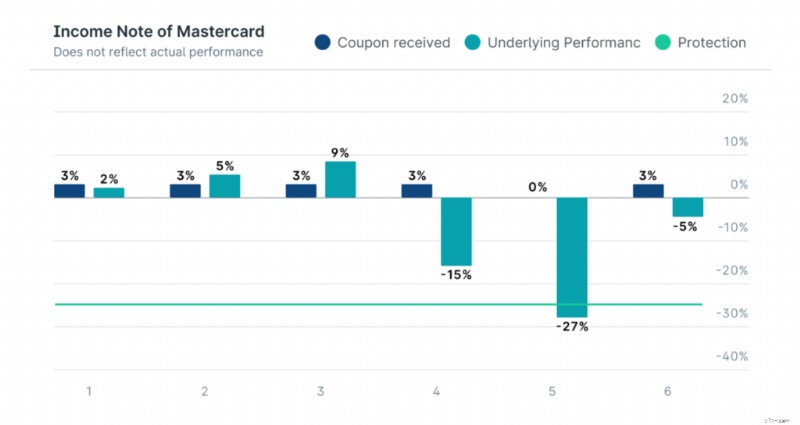This screenshot has width=800, height=425.
Task: Select the 5% underlying bar in period 2
Action: tap(224, 186)
